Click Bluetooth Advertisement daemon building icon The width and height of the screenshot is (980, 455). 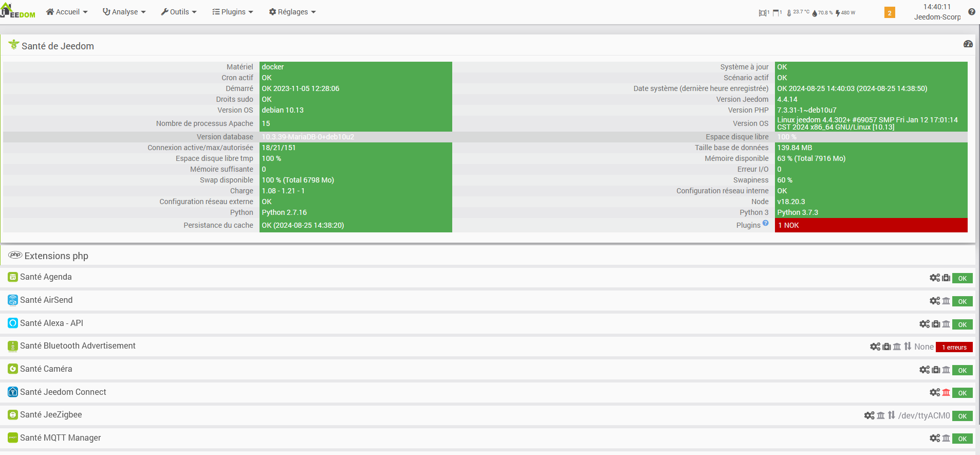pos(897,347)
